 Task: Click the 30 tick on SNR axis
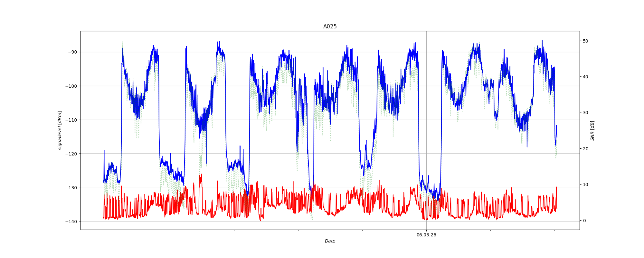click(x=585, y=113)
